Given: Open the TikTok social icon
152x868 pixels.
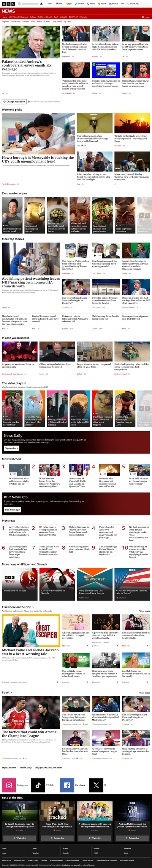Looking at the screenshot, I should tap(38, 785).
